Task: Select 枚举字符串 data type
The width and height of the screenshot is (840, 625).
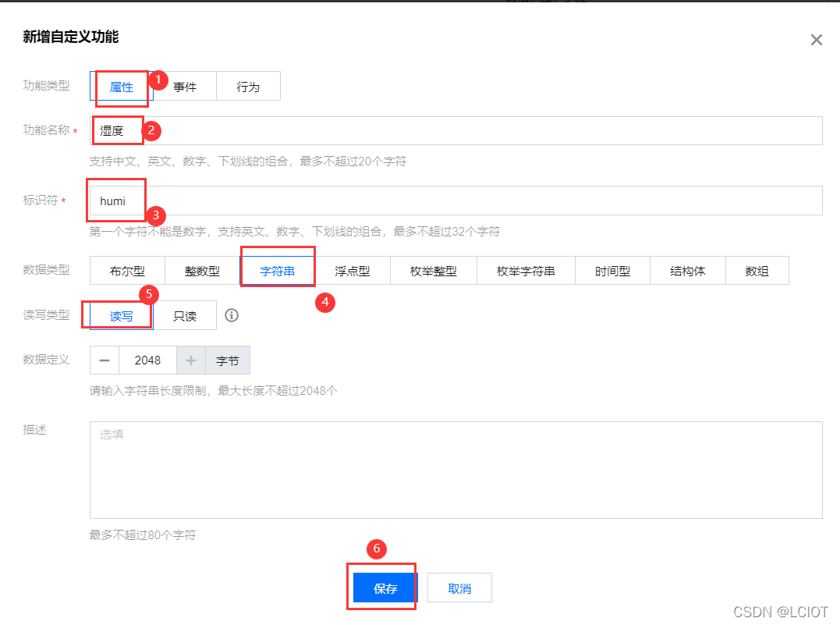Action: click(x=526, y=269)
